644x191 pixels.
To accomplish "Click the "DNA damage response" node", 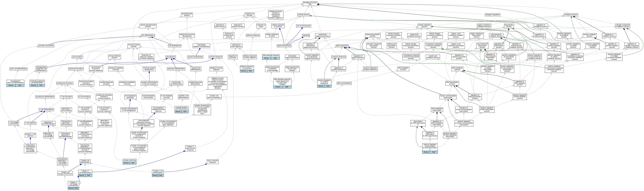I will point(271,56).
